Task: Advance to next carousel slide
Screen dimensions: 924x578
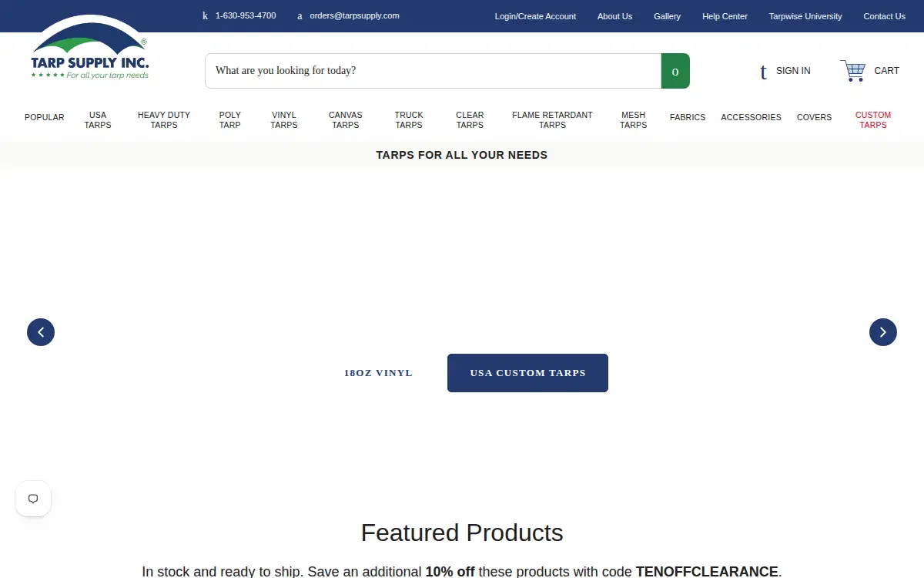Action: [883, 332]
